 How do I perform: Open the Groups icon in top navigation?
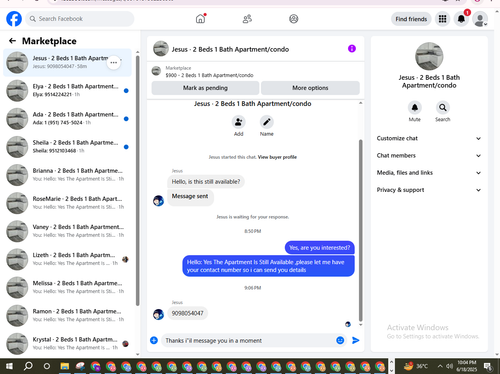point(293,19)
